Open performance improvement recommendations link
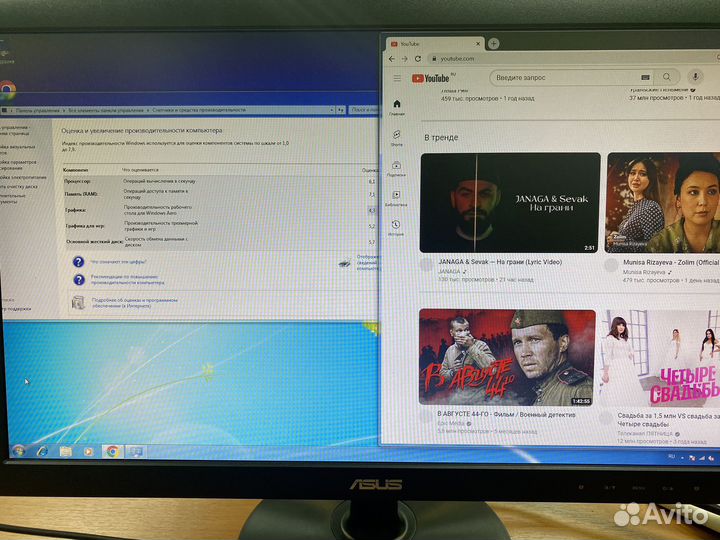The width and height of the screenshot is (720, 540). 127,280
